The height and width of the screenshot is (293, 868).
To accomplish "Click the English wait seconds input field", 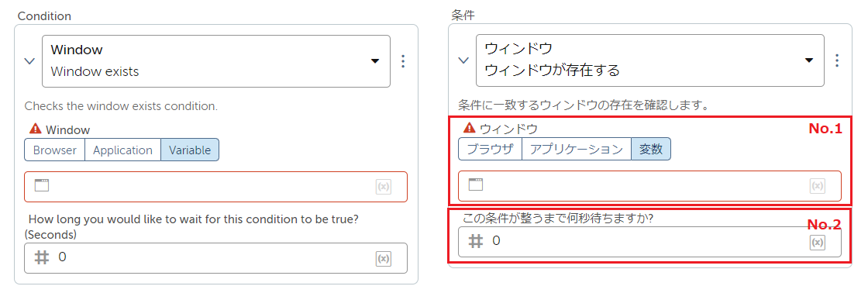I will point(216,258).
